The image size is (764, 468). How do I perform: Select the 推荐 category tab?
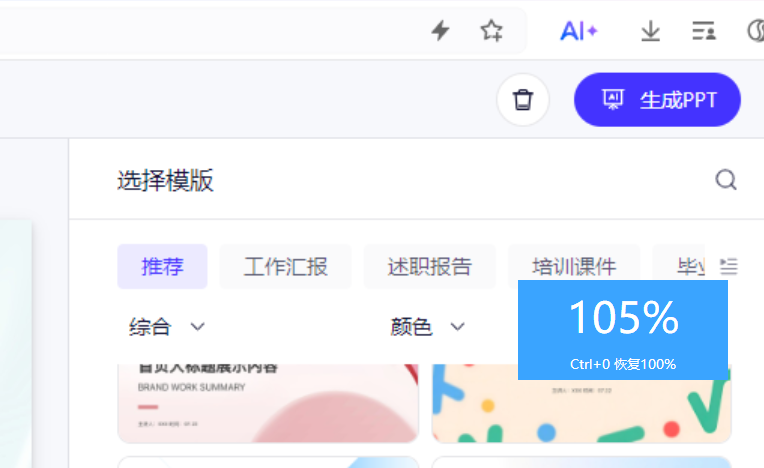(162, 267)
